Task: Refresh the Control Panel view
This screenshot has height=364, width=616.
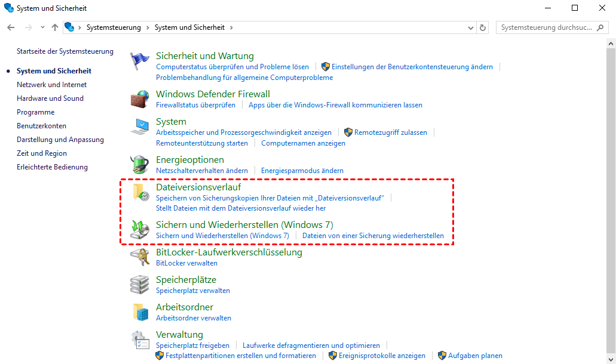Action: pos(483,27)
